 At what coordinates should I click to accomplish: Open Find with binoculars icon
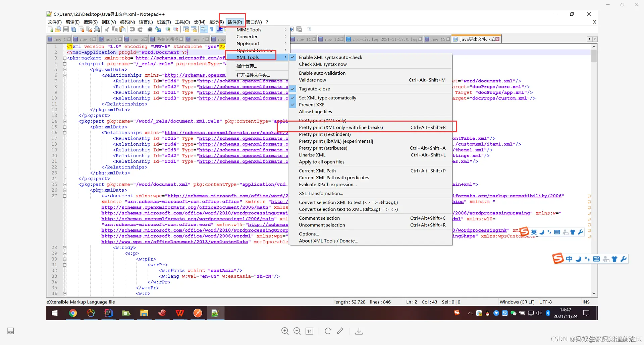click(x=150, y=29)
